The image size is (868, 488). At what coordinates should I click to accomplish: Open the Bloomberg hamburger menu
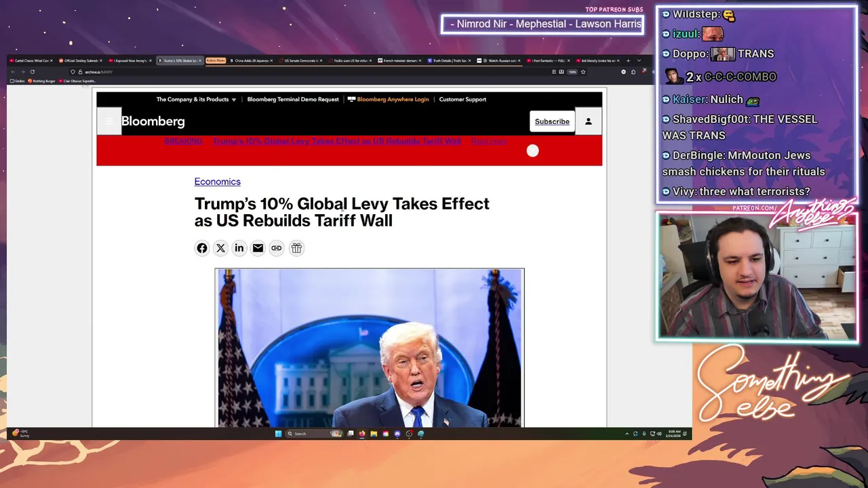click(x=108, y=121)
